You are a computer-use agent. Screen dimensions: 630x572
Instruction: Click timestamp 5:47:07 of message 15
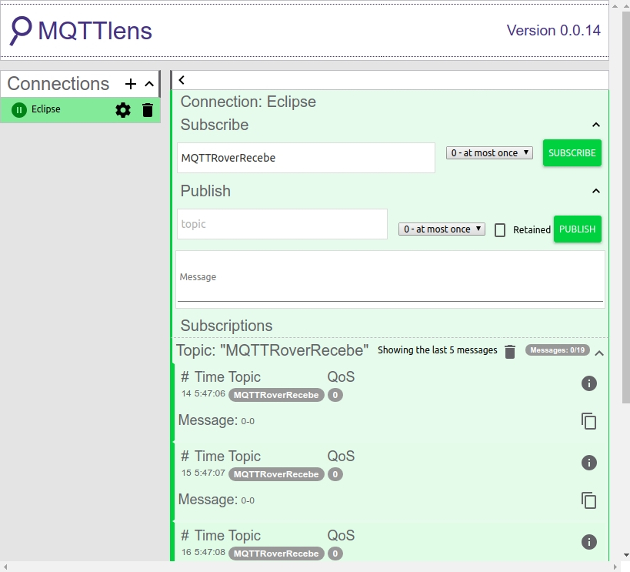tap(210, 473)
